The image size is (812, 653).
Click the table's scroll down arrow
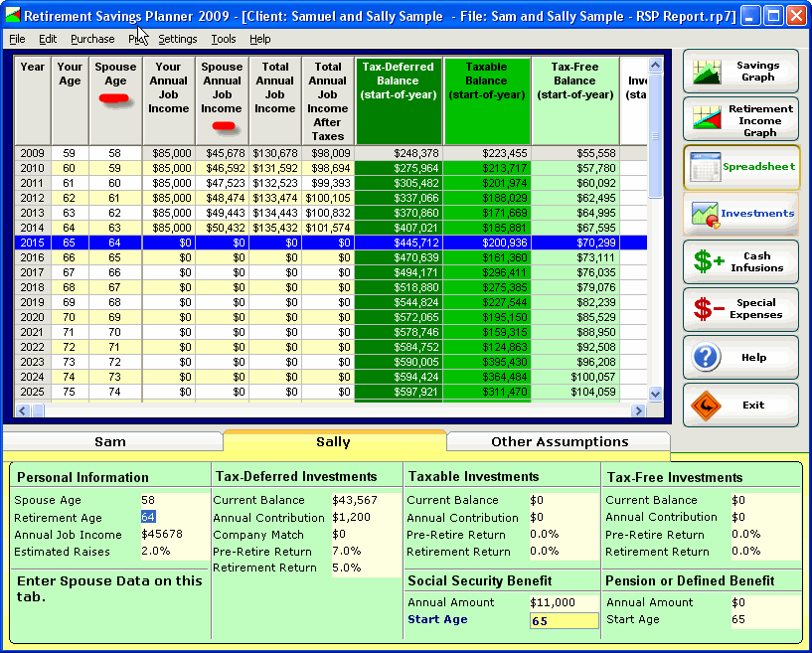click(x=655, y=394)
